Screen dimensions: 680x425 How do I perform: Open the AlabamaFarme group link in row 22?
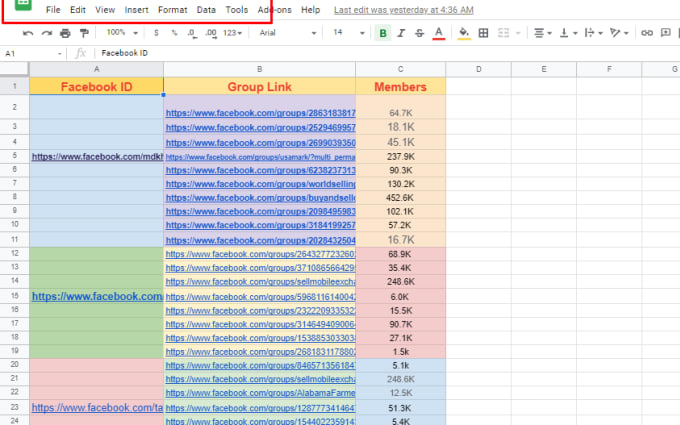pos(260,393)
